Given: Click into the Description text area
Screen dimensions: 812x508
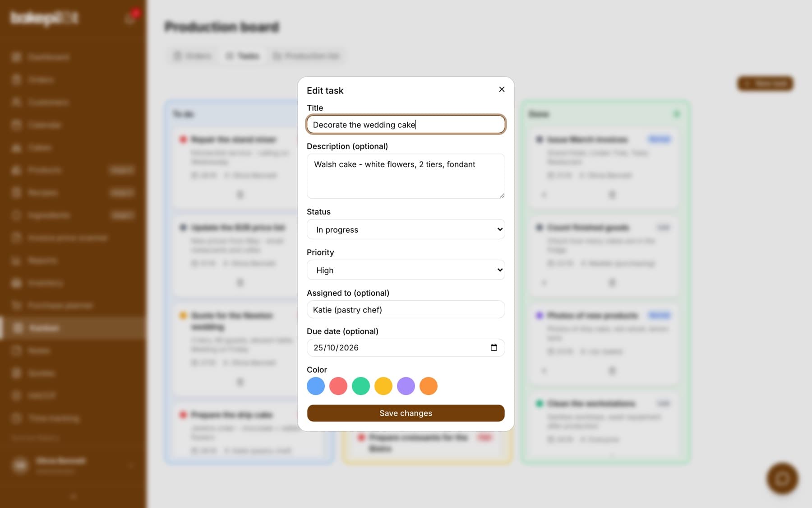Looking at the screenshot, I should coord(406,176).
